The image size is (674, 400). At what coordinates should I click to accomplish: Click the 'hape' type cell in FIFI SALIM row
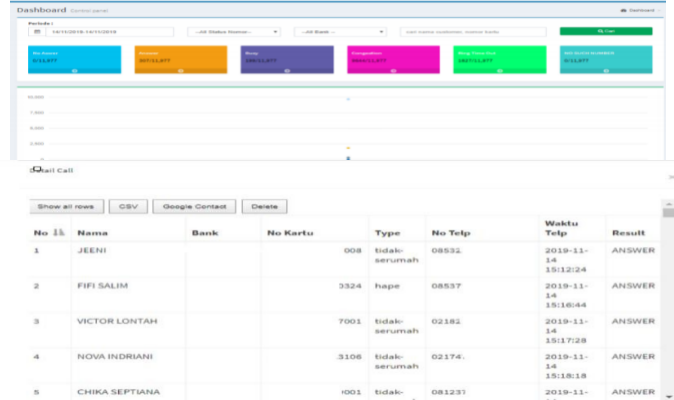[x=387, y=286]
